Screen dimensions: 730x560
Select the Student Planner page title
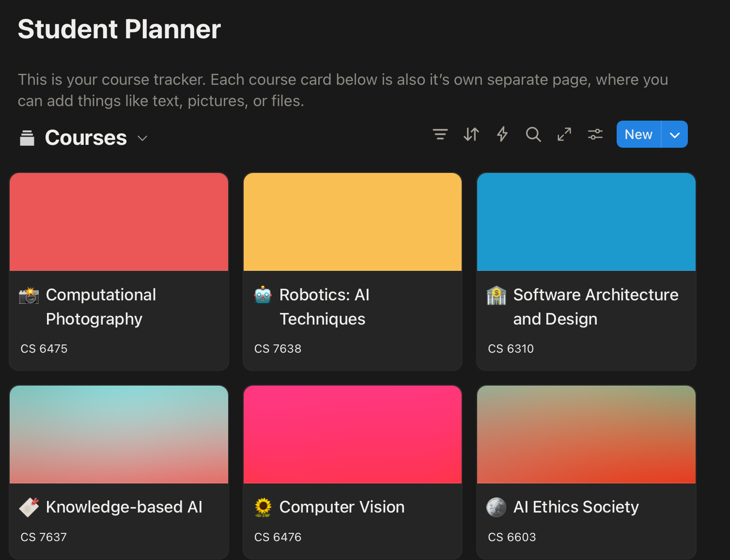tap(119, 29)
